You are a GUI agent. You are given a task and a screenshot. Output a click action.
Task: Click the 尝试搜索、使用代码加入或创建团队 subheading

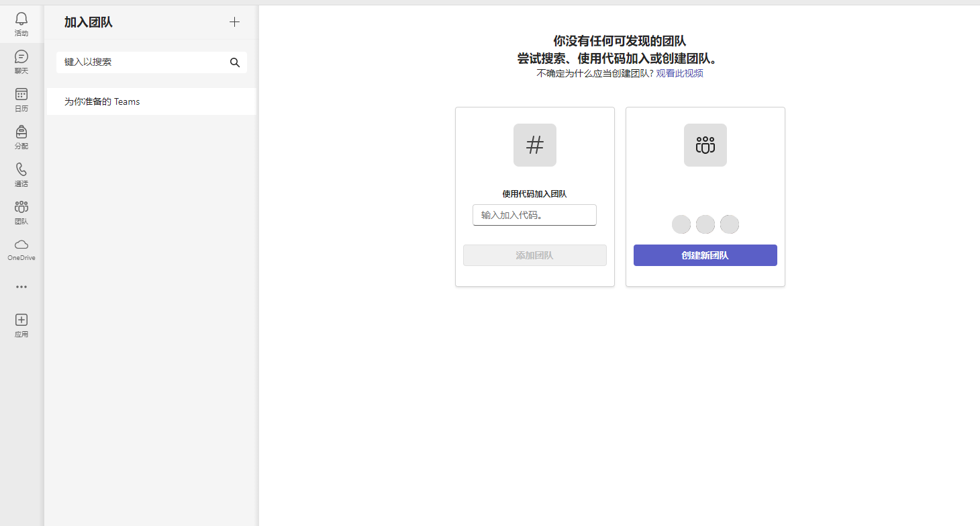click(x=620, y=58)
